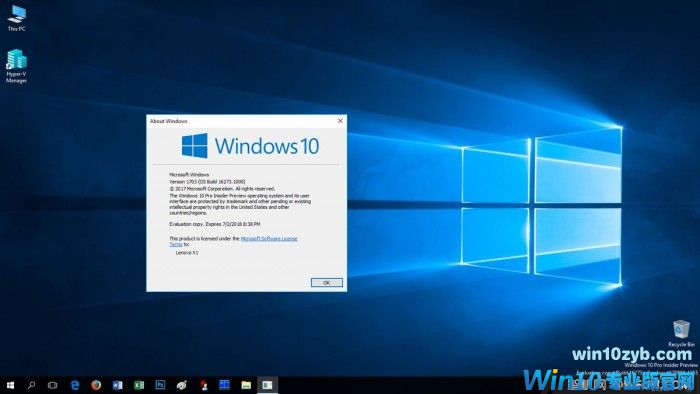Click the 'Lenovo X1' licensee text
Image resolution: width=700 pixels, height=394 pixels.
[x=187, y=253]
